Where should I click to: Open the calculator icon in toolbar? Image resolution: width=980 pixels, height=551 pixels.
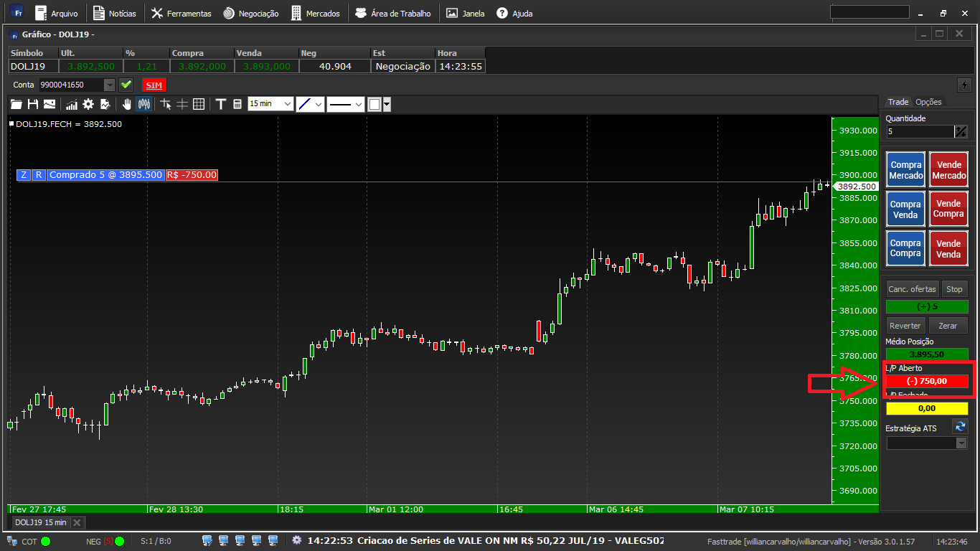click(237, 104)
